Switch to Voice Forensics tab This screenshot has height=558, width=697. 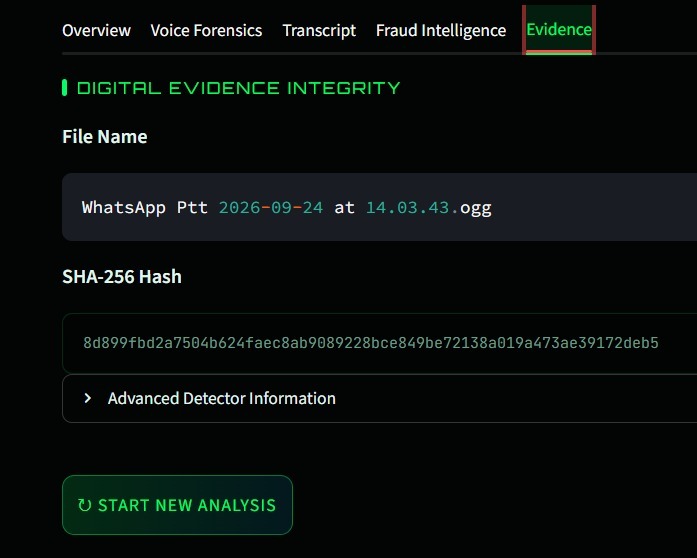pos(206,30)
